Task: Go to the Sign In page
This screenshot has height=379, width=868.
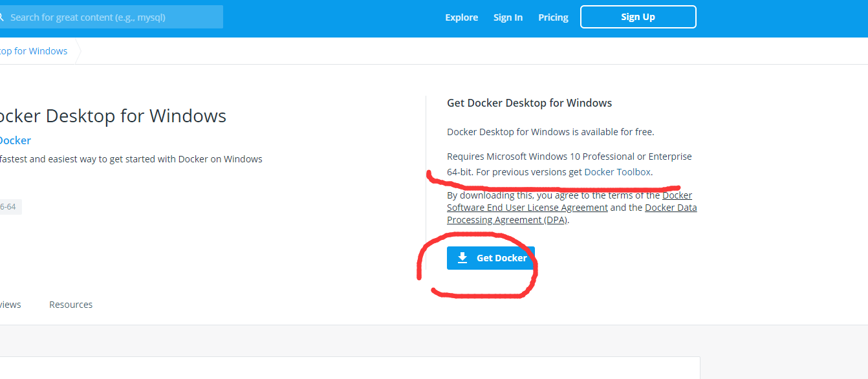Action: [x=508, y=17]
